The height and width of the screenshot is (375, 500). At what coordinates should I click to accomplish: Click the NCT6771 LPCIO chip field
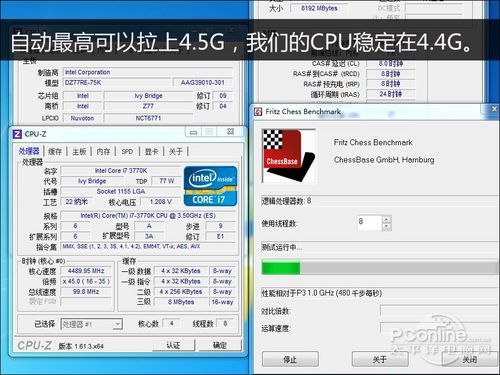(x=148, y=118)
